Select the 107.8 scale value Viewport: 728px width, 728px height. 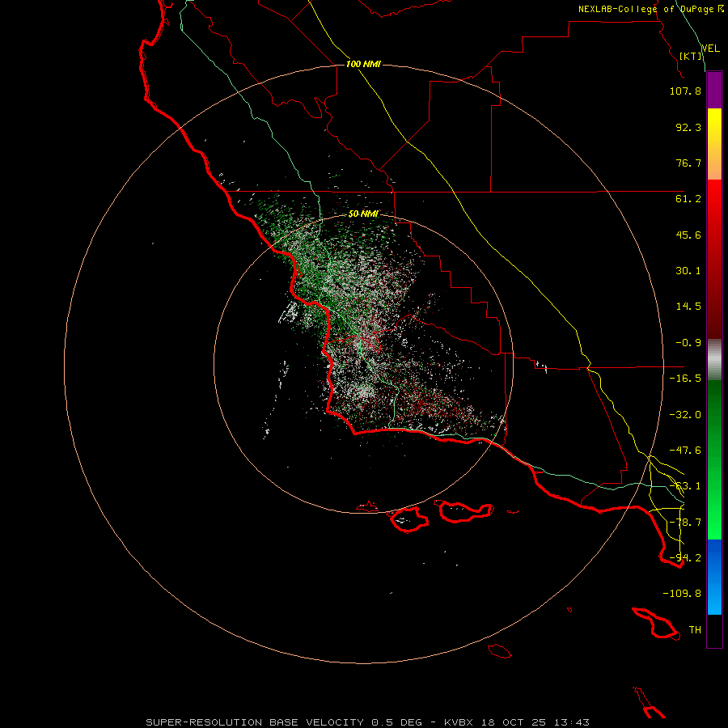point(685,91)
